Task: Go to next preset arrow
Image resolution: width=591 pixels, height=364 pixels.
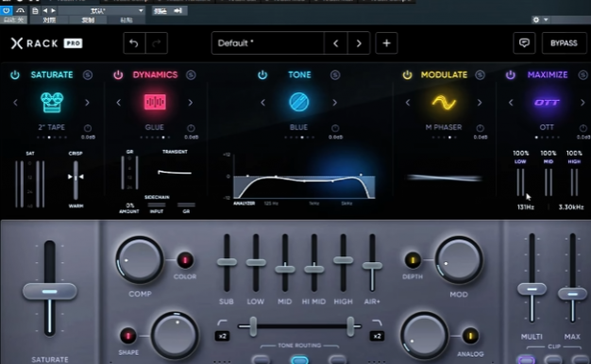Action: [x=359, y=43]
